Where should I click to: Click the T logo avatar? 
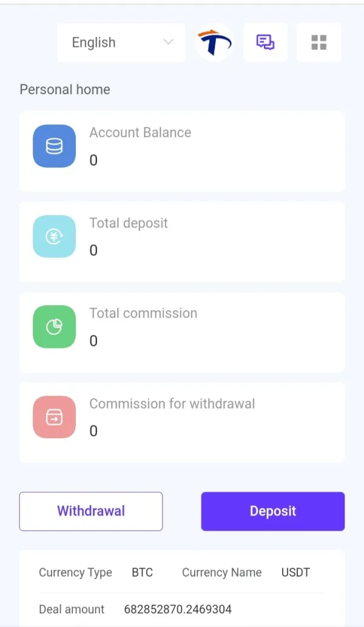pos(214,42)
